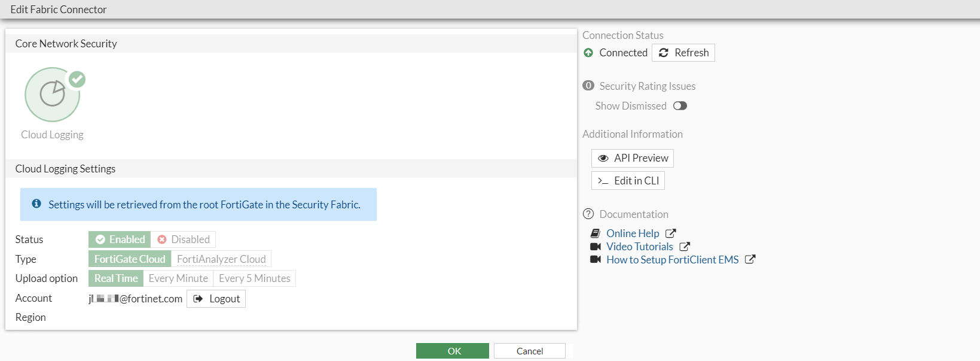Confirm changes with the OK button
This screenshot has height=361, width=980.
453,351
